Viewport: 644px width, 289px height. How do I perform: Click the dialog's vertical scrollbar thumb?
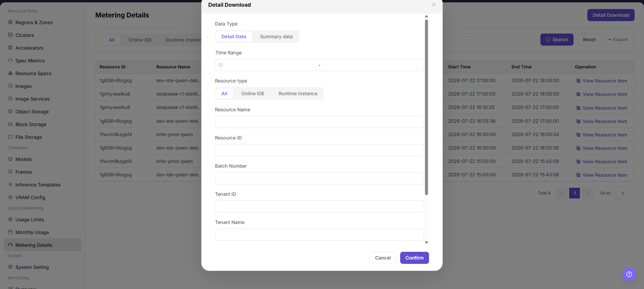426,107
